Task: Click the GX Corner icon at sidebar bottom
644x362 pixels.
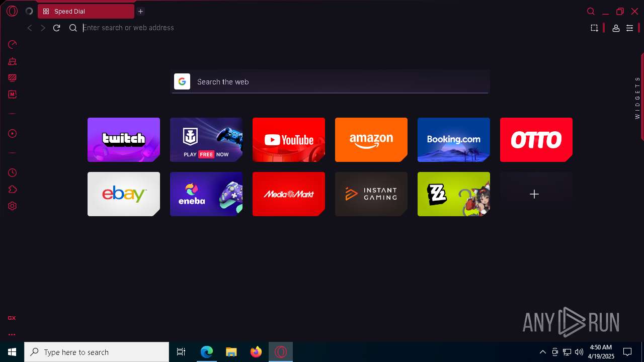Action: pos(12,318)
